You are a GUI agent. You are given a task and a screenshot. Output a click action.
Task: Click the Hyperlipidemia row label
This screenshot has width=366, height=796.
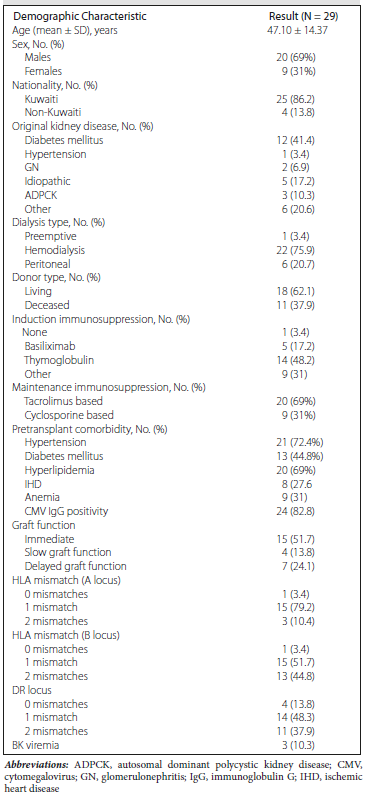[52, 470]
